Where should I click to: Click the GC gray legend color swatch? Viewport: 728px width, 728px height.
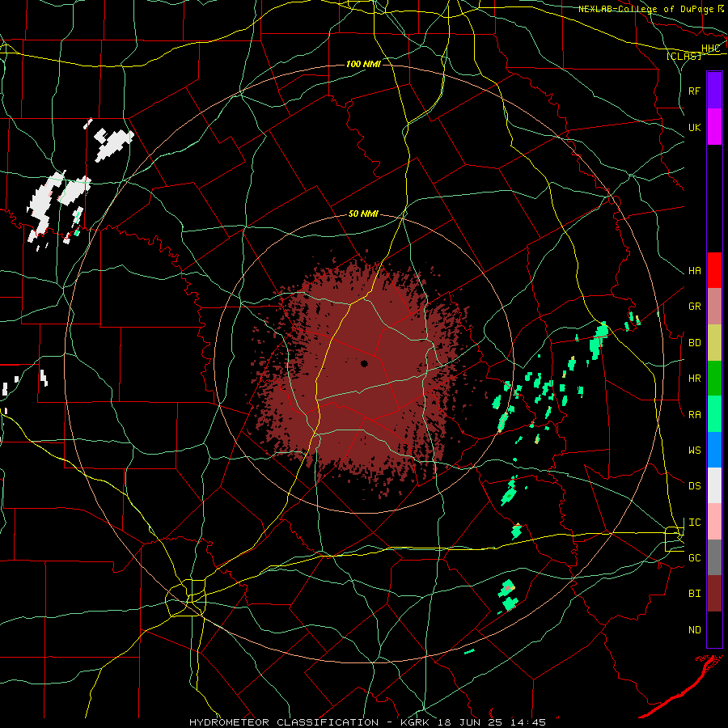[x=714, y=557]
